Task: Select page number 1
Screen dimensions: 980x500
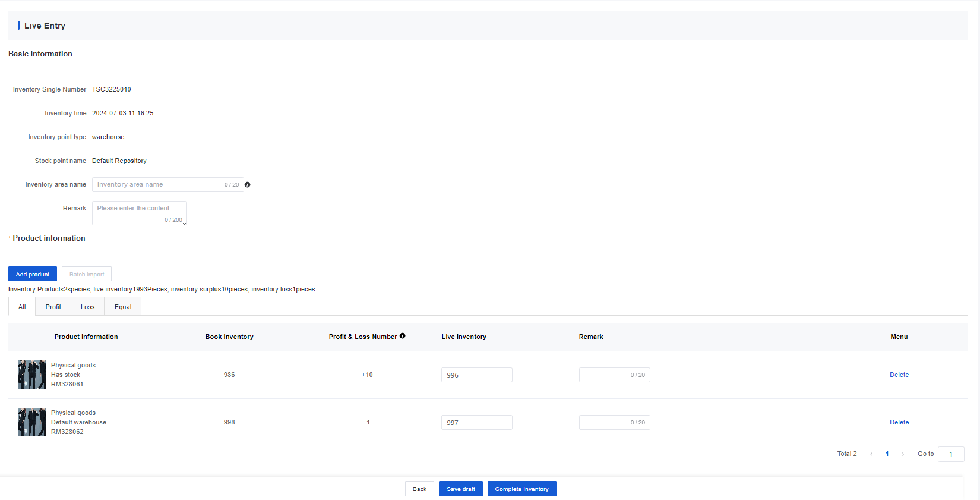Action: coord(887,454)
